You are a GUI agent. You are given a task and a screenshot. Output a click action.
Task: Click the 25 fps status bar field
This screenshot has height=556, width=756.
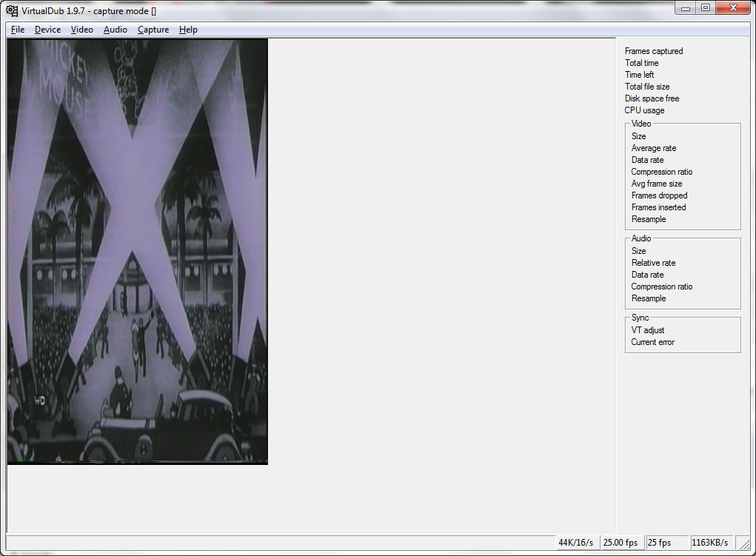click(x=666, y=543)
